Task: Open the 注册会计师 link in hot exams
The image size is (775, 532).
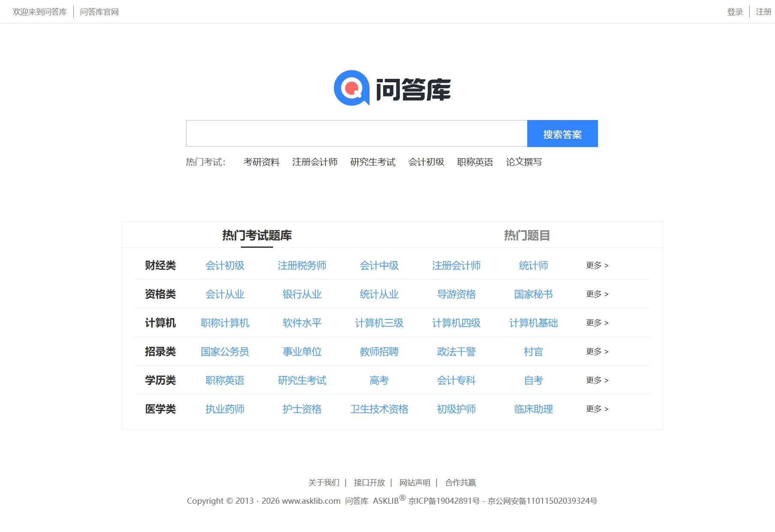Action: click(315, 162)
